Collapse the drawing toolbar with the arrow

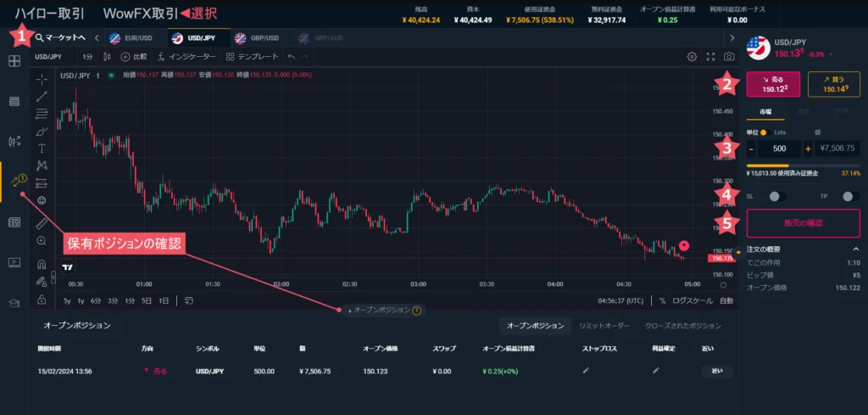click(x=53, y=277)
